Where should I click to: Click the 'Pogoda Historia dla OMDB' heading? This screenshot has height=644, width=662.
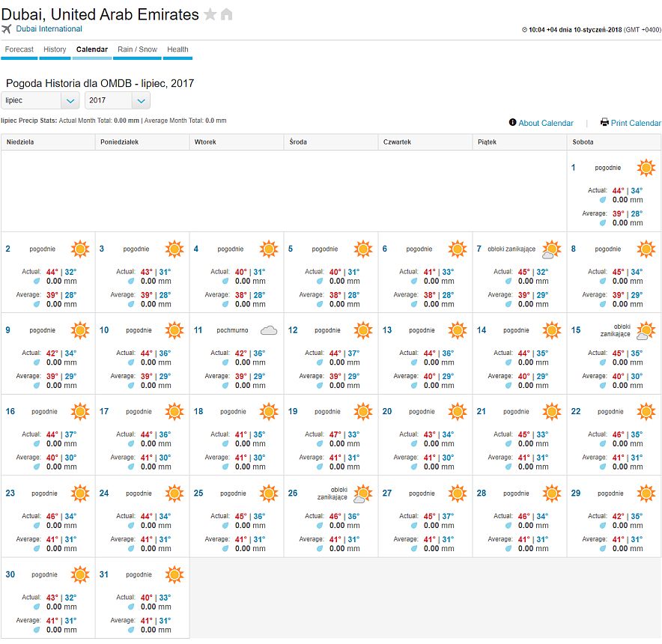click(x=100, y=83)
